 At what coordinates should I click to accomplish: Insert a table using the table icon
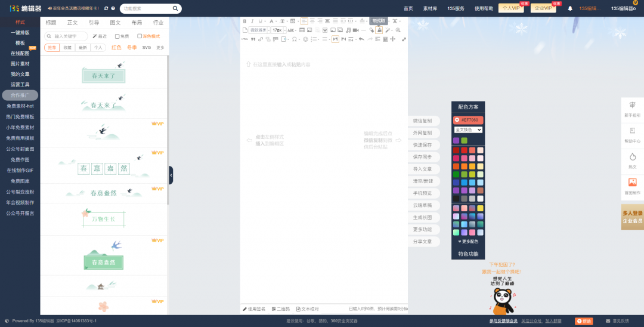[x=302, y=30]
